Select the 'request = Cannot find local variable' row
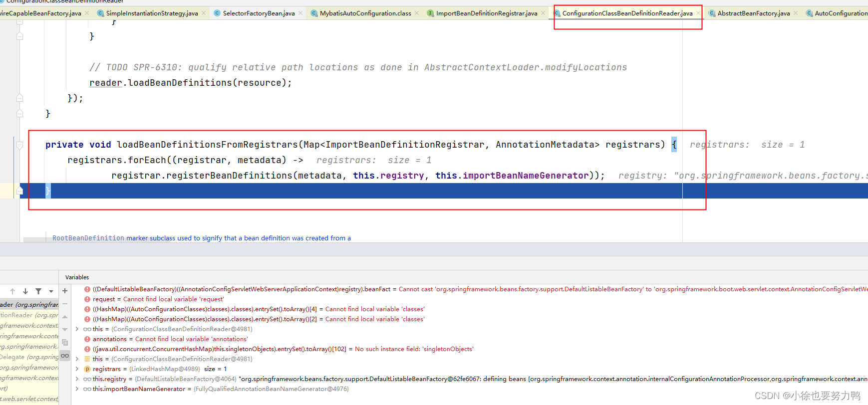Image resolution: width=868 pixels, height=405 pixels. (x=469, y=299)
